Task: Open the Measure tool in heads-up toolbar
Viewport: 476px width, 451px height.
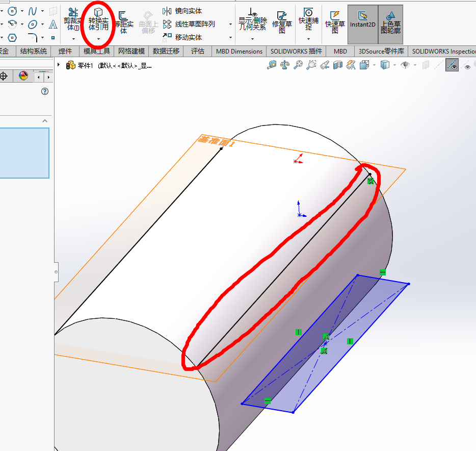Action: [272, 65]
